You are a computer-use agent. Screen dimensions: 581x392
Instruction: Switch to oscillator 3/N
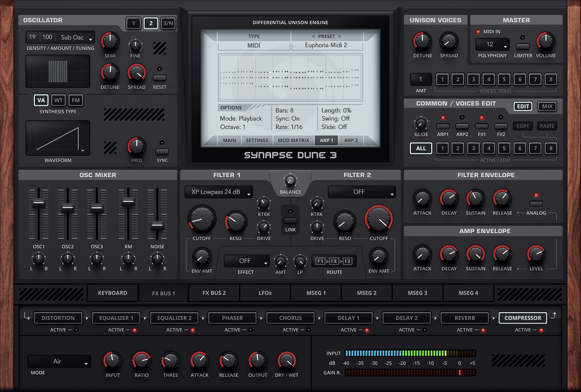[x=168, y=23]
